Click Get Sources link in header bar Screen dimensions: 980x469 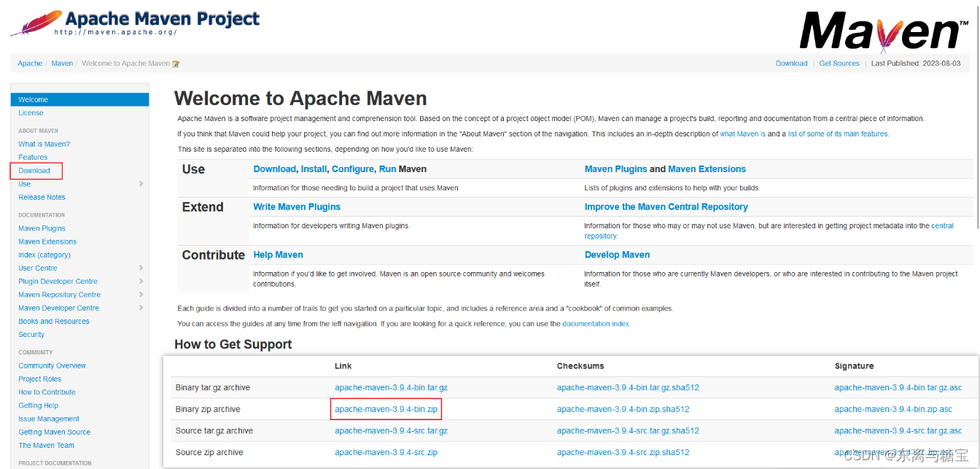point(839,63)
